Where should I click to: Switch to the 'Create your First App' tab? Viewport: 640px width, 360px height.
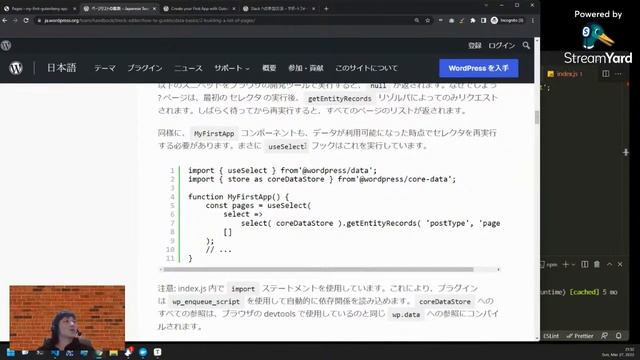[x=199, y=8]
